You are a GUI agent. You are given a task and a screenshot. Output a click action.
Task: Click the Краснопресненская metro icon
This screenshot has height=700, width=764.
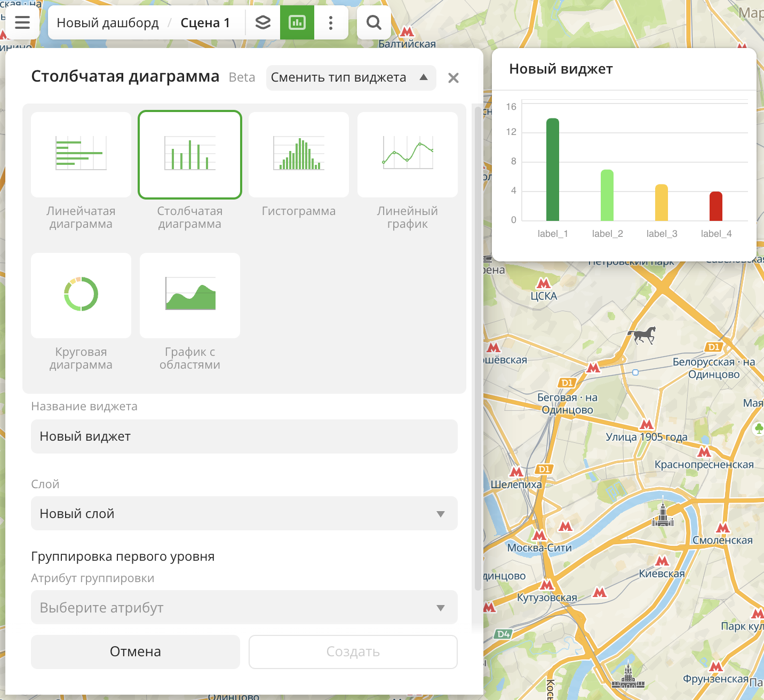pyautogui.click(x=704, y=452)
